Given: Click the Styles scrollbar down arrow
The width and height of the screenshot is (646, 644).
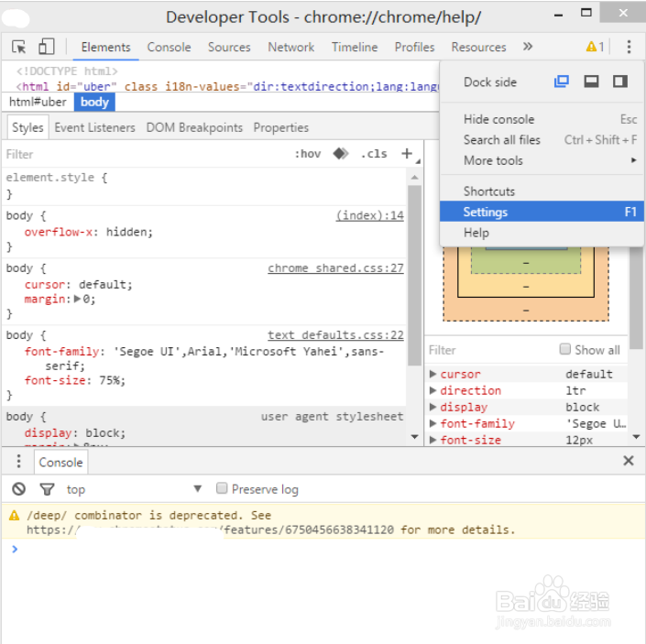Looking at the screenshot, I should (414, 436).
